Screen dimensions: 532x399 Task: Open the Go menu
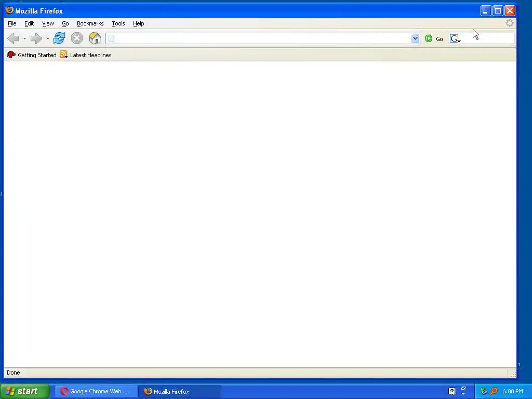pos(65,23)
